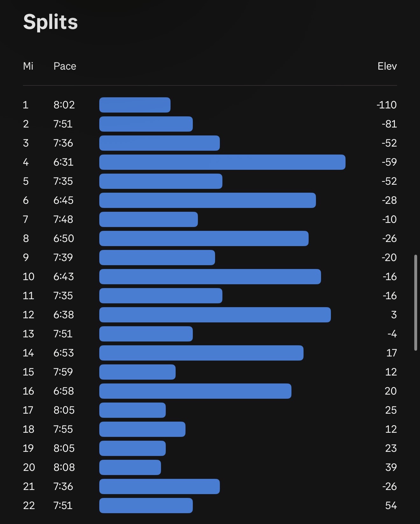Select the mile 18 split bar

(142, 429)
